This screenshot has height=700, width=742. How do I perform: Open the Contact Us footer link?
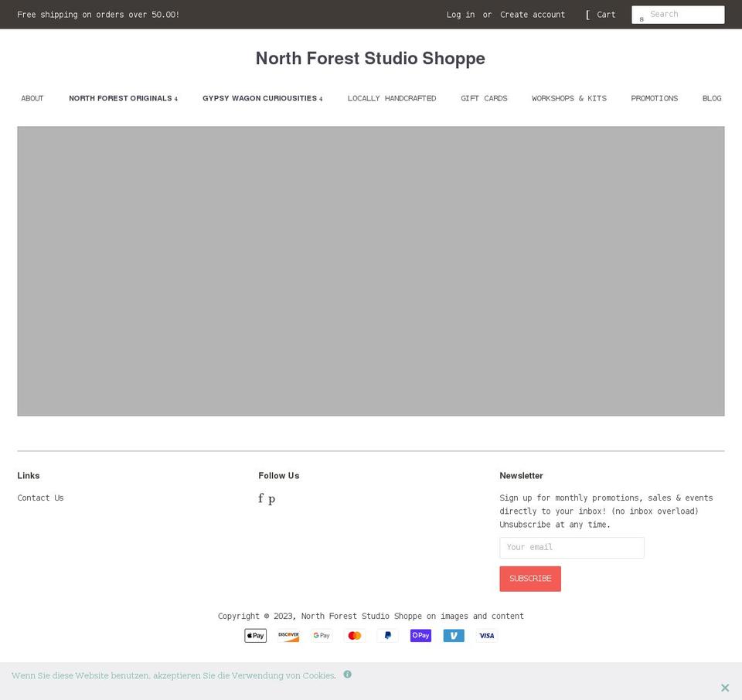40,498
